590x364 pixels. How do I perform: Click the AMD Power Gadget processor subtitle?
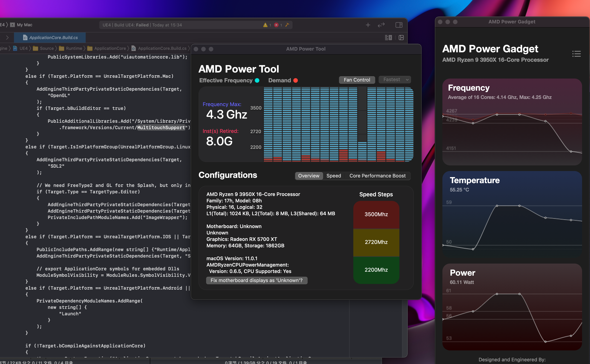coord(495,60)
